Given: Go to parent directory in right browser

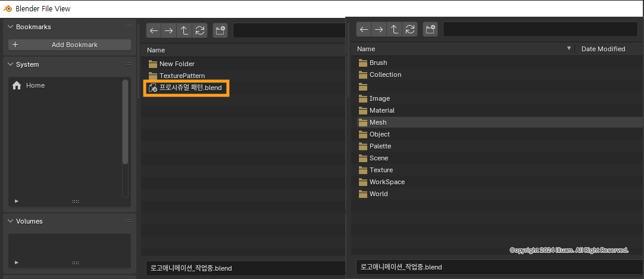Looking at the screenshot, I should tap(394, 29).
